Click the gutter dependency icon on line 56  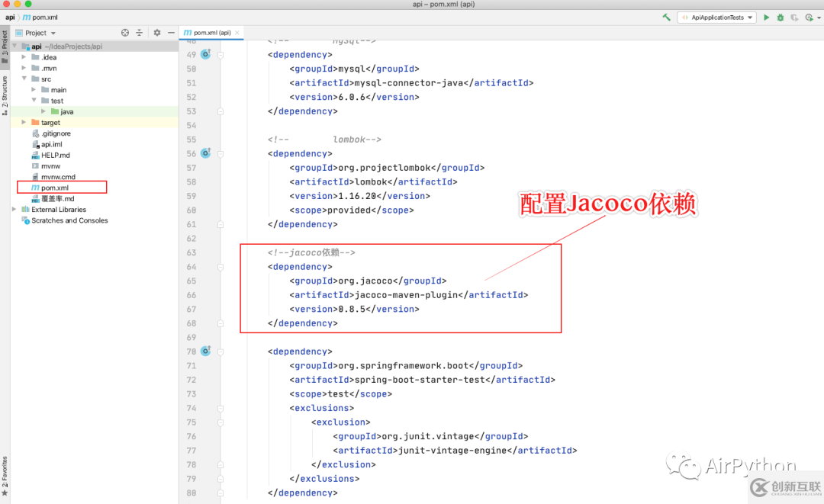click(x=206, y=152)
